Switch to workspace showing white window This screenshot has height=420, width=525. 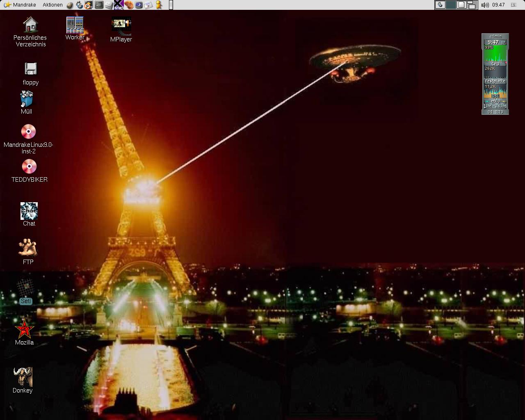point(461,5)
